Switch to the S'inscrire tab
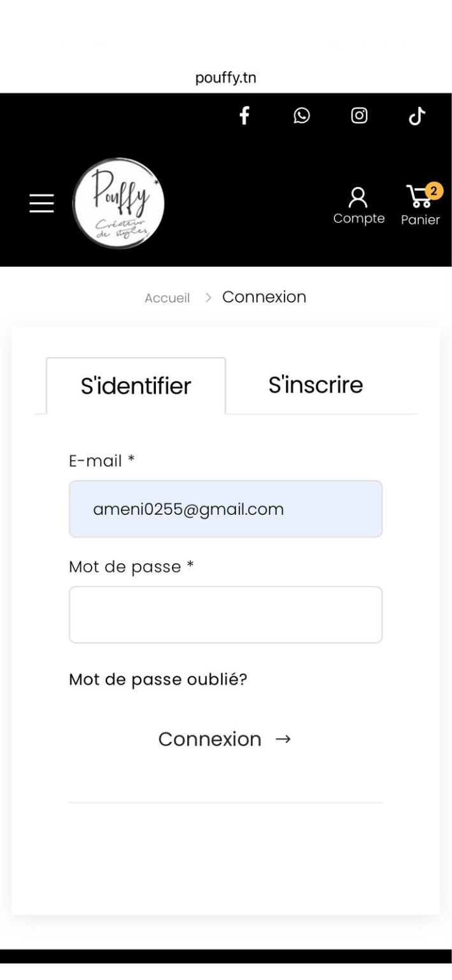The height and width of the screenshot is (980, 452). (x=316, y=384)
